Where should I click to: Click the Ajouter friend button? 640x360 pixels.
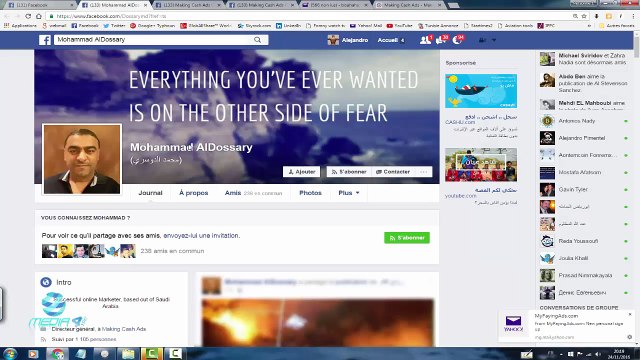pyautogui.click(x=302, y=172)
